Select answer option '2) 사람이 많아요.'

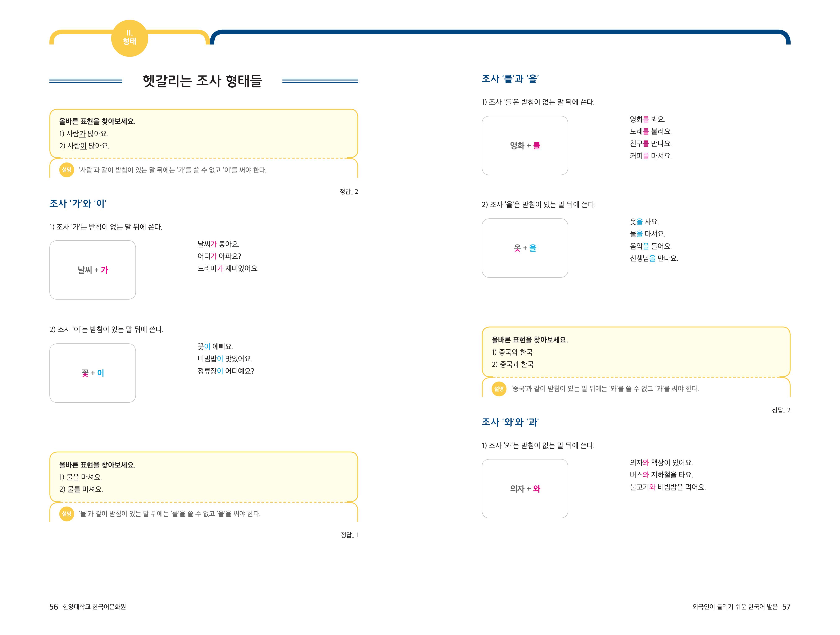pos(84,146)
